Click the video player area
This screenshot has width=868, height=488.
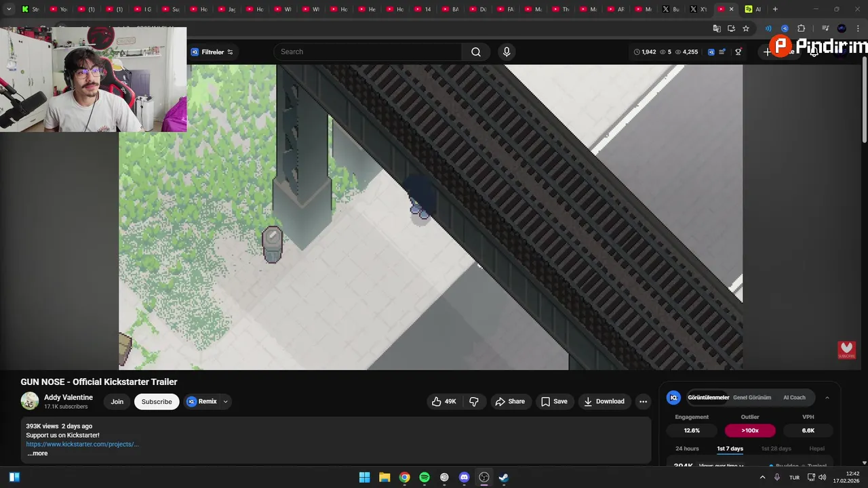click(431, 217)
